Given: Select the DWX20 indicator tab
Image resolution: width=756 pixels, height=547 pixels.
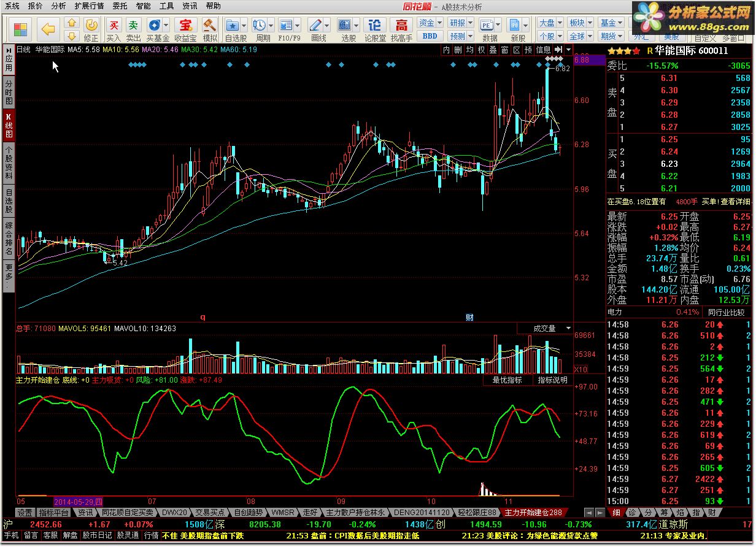Looking at the screenshot, I should coord(174,512).
